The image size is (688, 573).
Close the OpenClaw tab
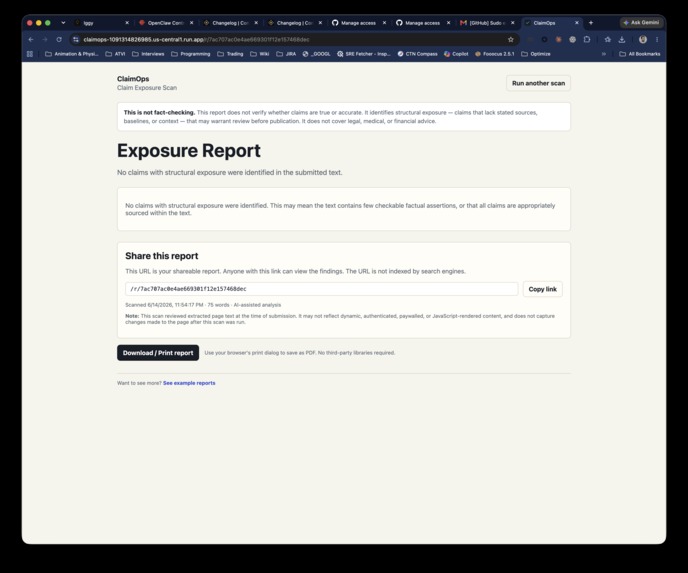pyautogui.click(x=191, y=23)
